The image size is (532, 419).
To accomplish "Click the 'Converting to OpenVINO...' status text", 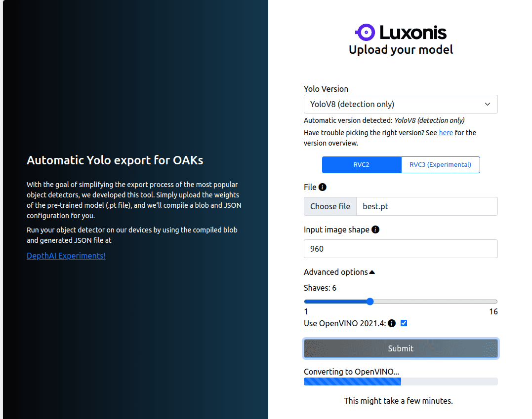I will coord(351,372).
